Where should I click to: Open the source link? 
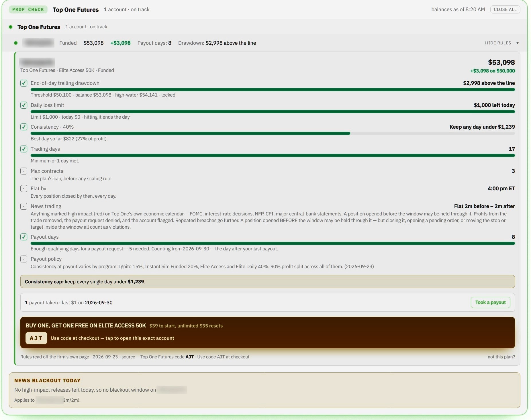(128, 357)
